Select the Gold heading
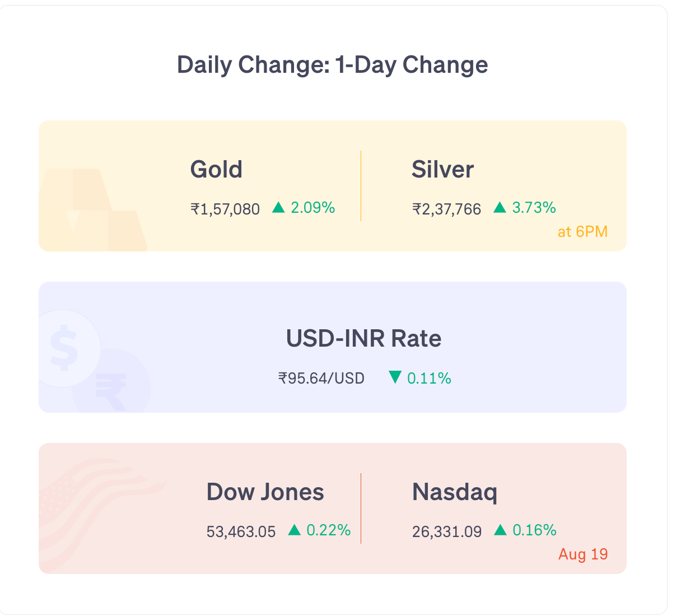 click(216, 169)
